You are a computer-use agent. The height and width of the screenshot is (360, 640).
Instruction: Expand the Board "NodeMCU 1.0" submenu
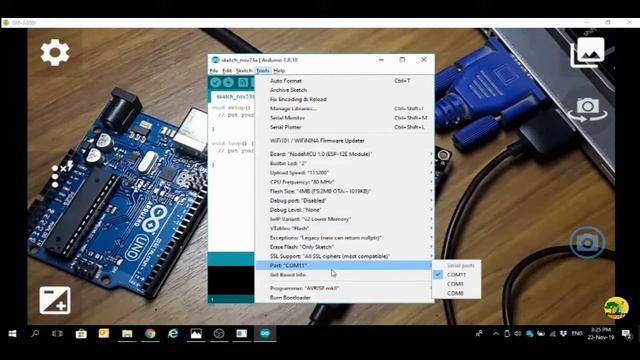pos(344,154)
